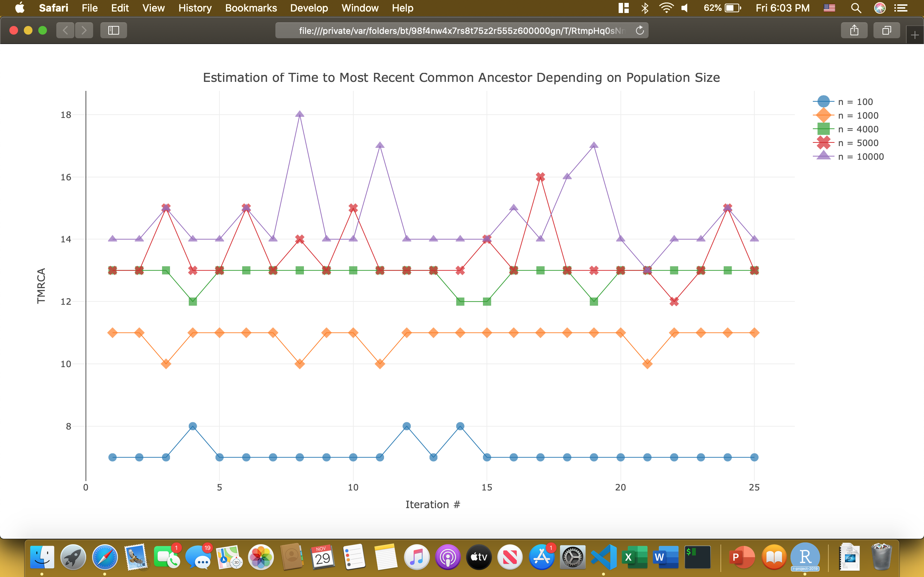
Task: Open the Develop menu
Action: click(309, 8)
